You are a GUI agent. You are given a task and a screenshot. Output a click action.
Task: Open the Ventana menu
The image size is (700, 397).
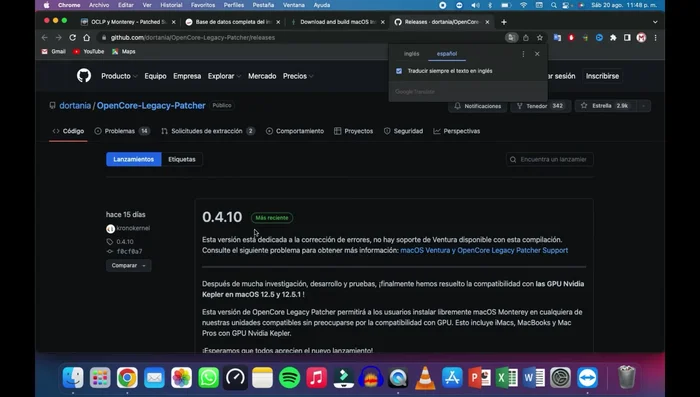point(294,5)
